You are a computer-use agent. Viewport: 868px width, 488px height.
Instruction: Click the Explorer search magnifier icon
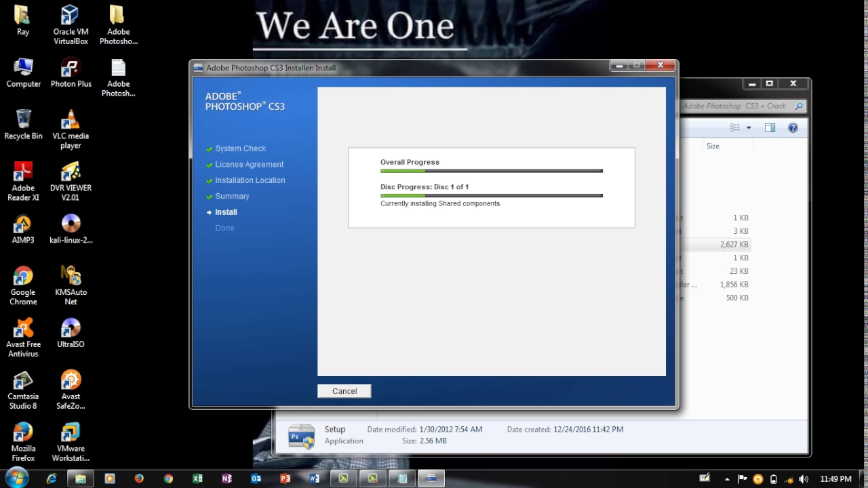point(799,106)
